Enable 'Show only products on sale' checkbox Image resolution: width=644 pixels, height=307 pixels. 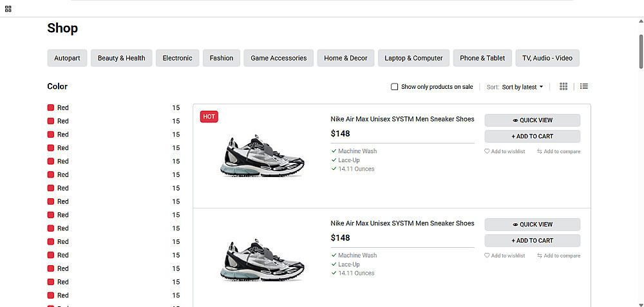(x=395, y=87)
